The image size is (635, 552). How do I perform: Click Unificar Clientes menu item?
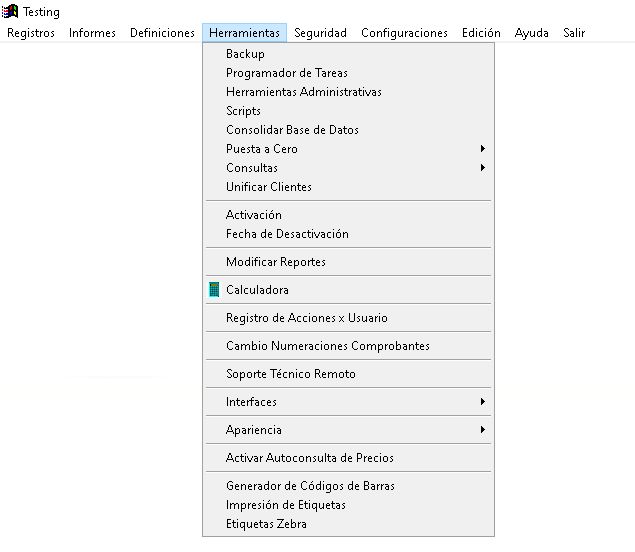tap(268, 187)
